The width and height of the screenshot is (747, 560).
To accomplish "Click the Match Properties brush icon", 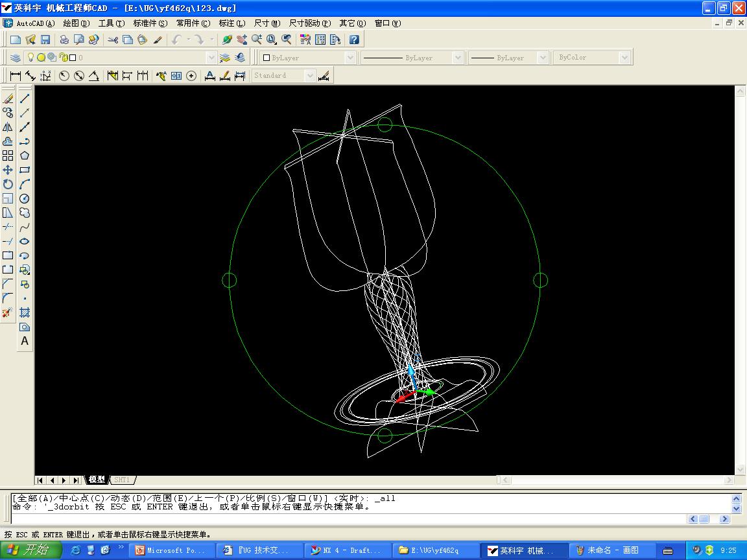I will pyautogui.click(x=158, y=40).
